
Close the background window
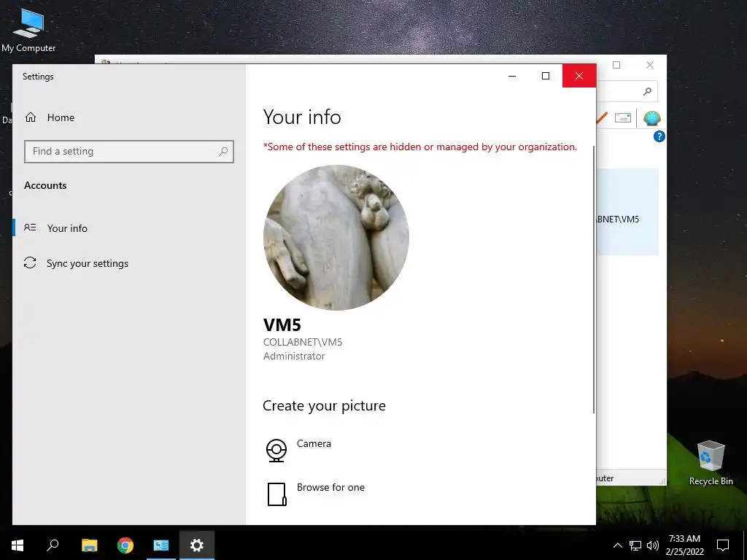click(650, 65)
